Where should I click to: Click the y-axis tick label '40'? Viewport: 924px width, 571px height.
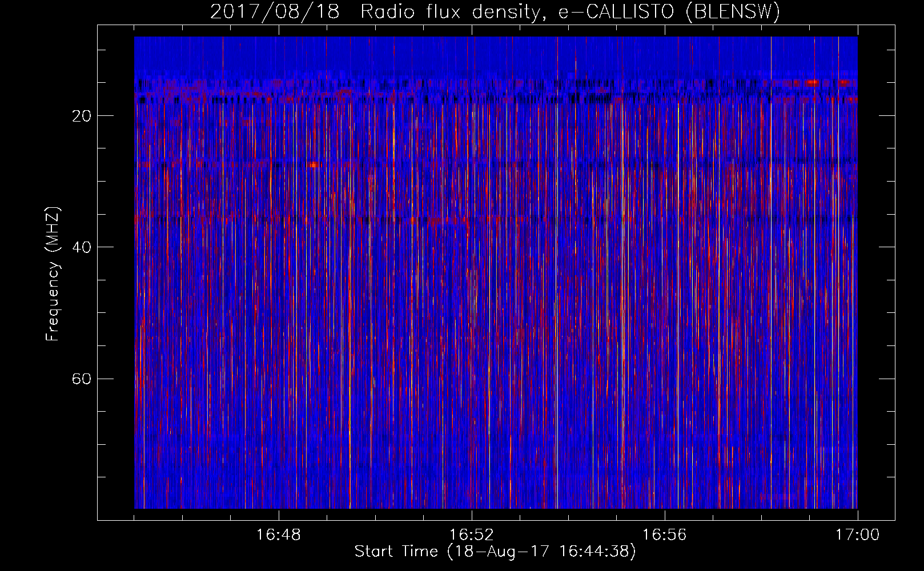(x=82, y=247)
